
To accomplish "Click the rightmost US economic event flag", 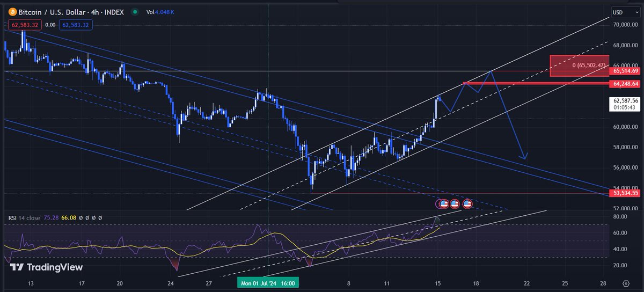I will point(467,203).
